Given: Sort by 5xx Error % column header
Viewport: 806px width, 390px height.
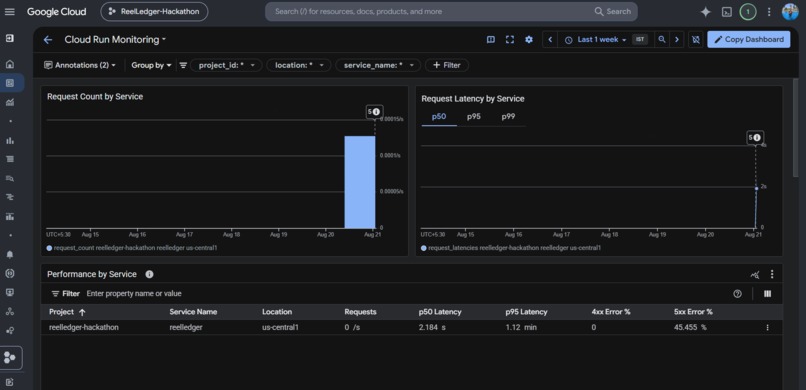Looking at the screenshot, I should [x=693, y=312].
